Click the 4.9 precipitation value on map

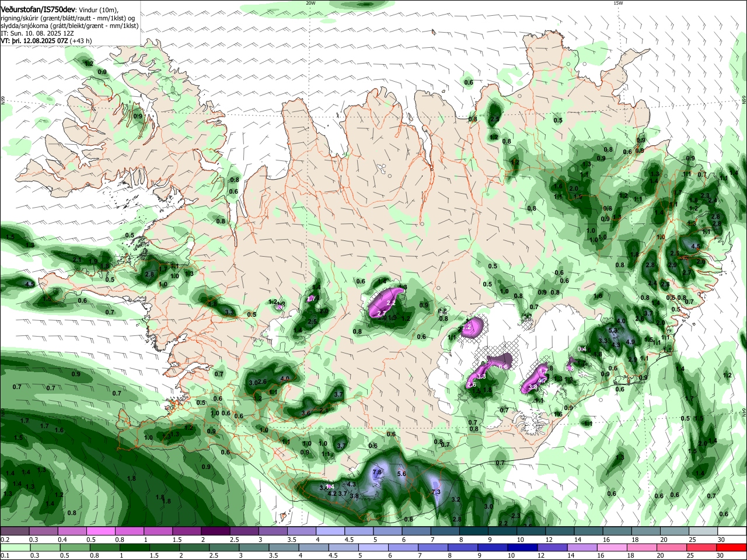pyautogui.click(x=630, y=342)
